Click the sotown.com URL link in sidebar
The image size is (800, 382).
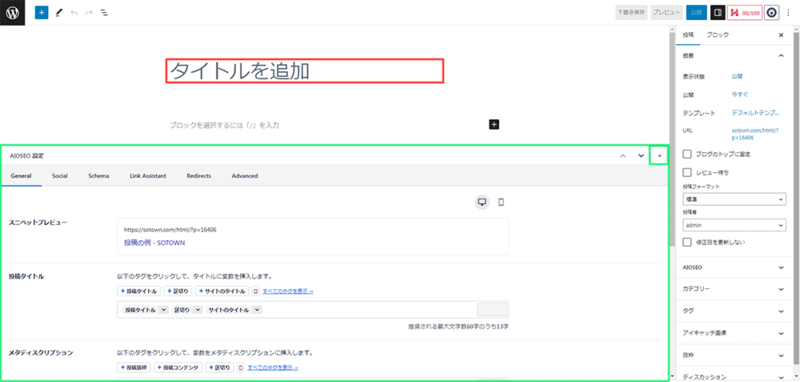(x=755, y=134)
